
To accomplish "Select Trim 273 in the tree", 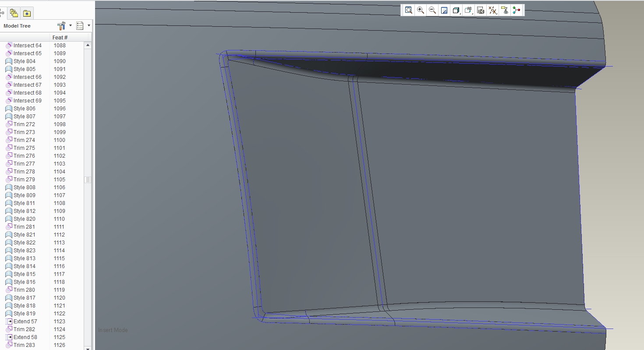I will [x=24, y=132].
